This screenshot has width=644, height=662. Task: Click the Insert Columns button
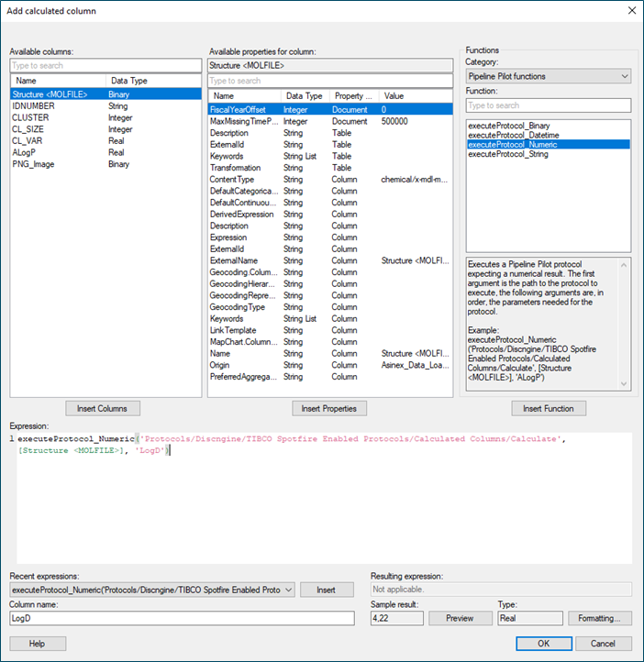click(103, 409)
